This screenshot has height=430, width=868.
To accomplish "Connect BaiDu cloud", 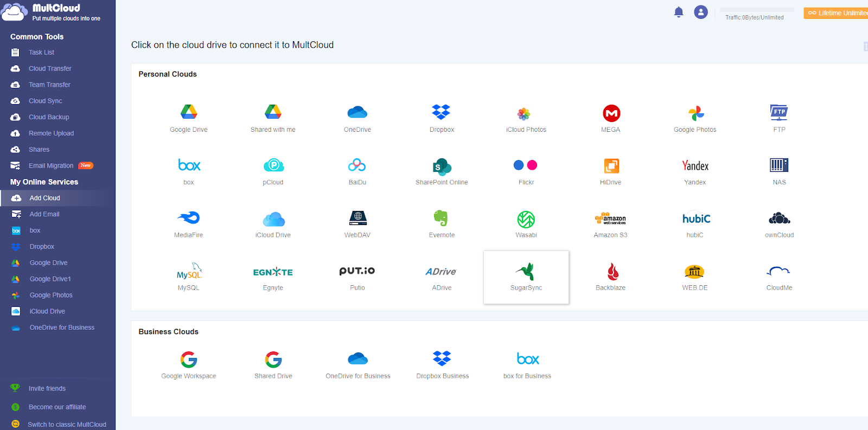I will point(357,165).
